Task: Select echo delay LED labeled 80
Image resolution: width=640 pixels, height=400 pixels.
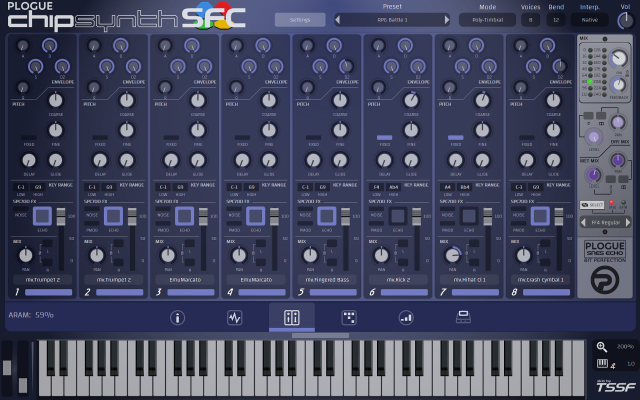Action: [x=590, y=82]
